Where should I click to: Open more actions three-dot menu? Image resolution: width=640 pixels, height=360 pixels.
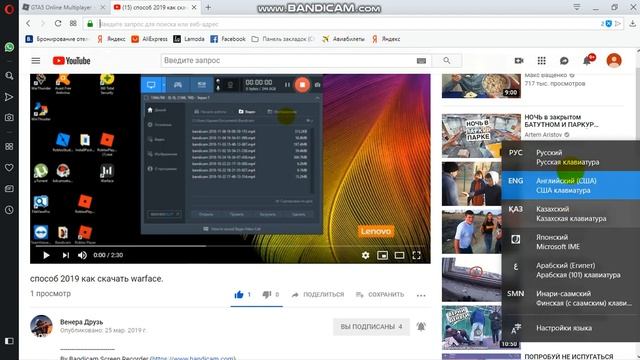pos(421,295)
